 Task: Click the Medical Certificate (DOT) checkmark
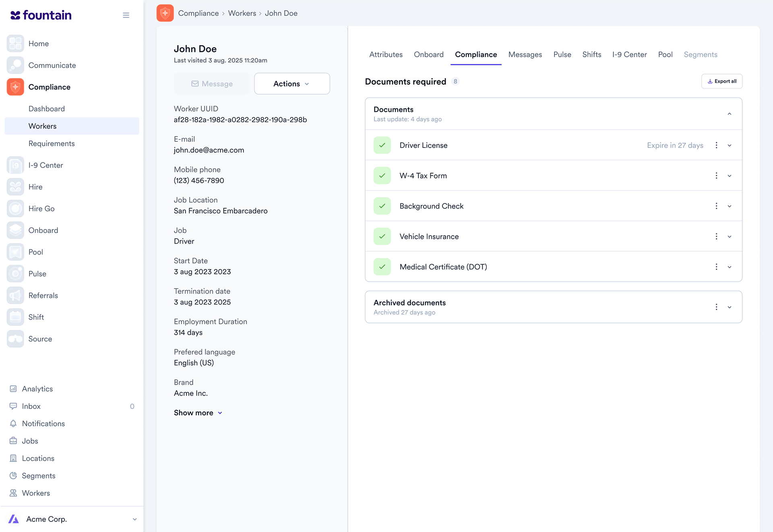(382, 267)
